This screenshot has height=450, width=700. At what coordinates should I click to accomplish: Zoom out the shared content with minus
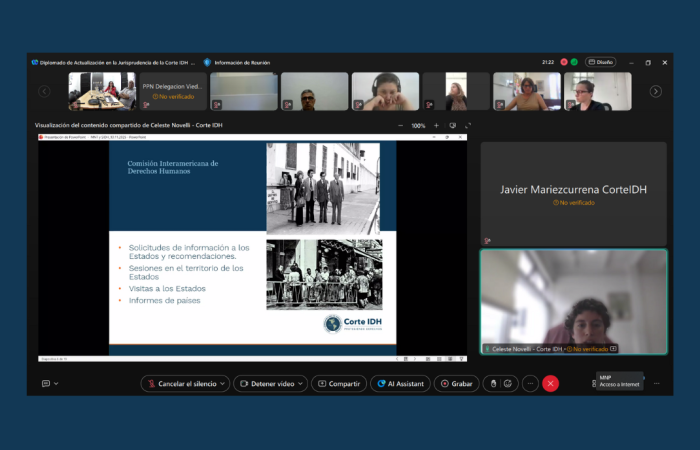[400, 125]
